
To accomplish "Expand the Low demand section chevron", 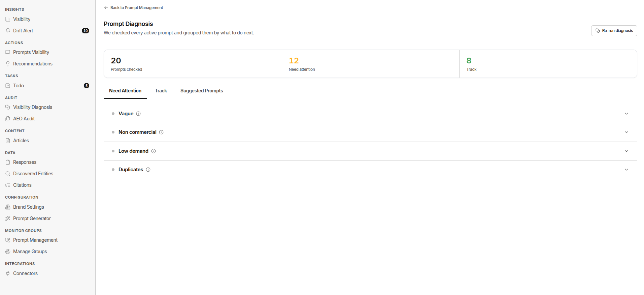I will pyautogui.click(x=626, y=151).
